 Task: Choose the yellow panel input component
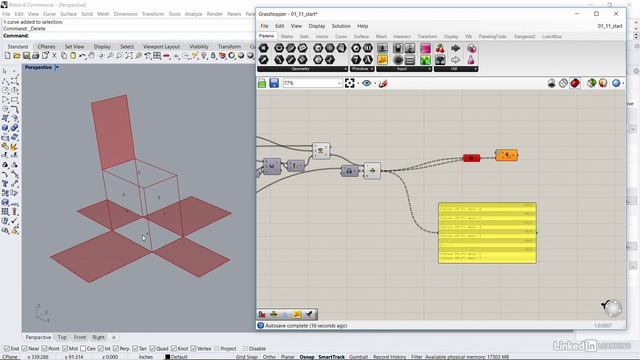382,60
